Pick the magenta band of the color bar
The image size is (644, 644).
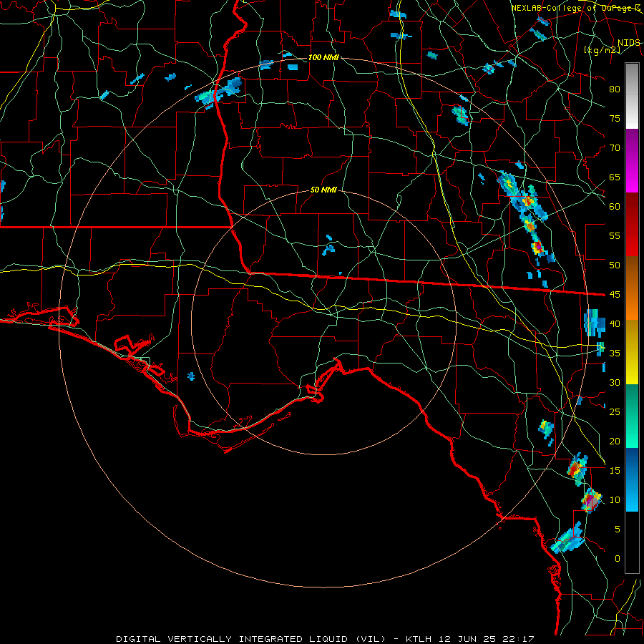coord(632,161)
